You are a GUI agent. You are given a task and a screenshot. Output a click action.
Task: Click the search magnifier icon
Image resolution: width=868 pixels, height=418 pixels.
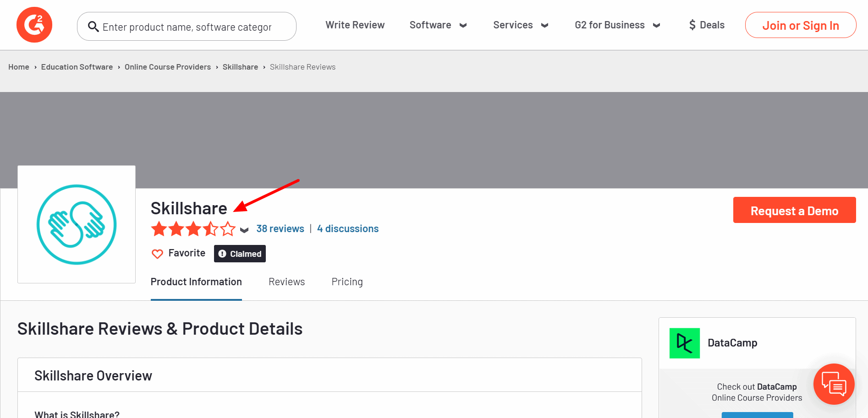93,27
